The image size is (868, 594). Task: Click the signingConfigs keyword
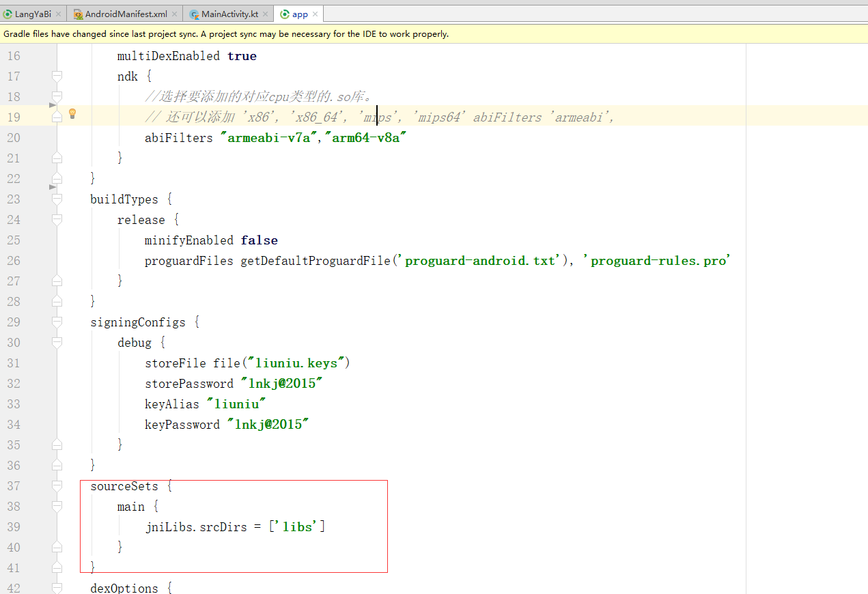pos(138,322)
